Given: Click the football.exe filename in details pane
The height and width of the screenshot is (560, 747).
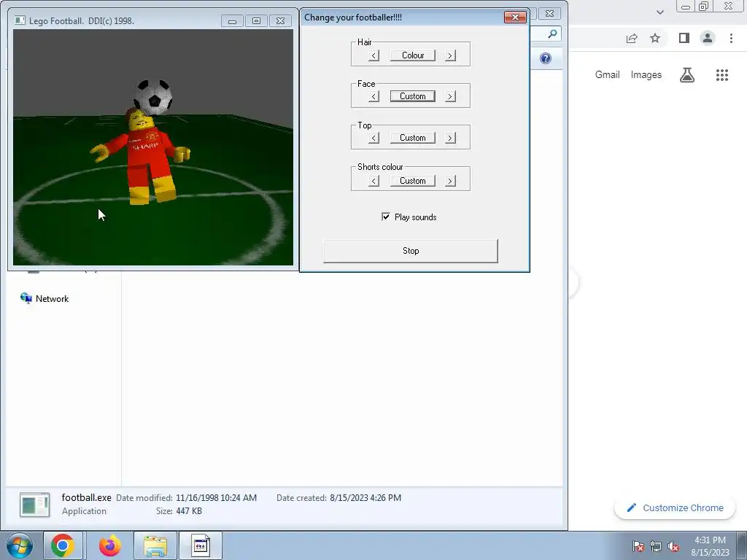Looking at the screenshot, I should click(86, 497).
